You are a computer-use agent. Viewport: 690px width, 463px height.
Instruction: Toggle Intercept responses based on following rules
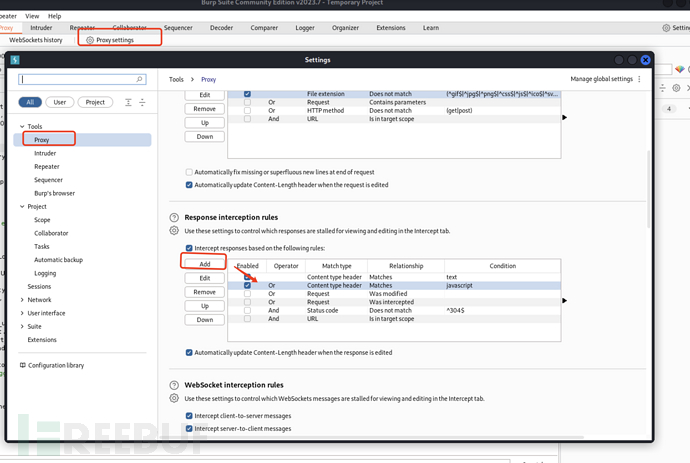coord(190,248)
